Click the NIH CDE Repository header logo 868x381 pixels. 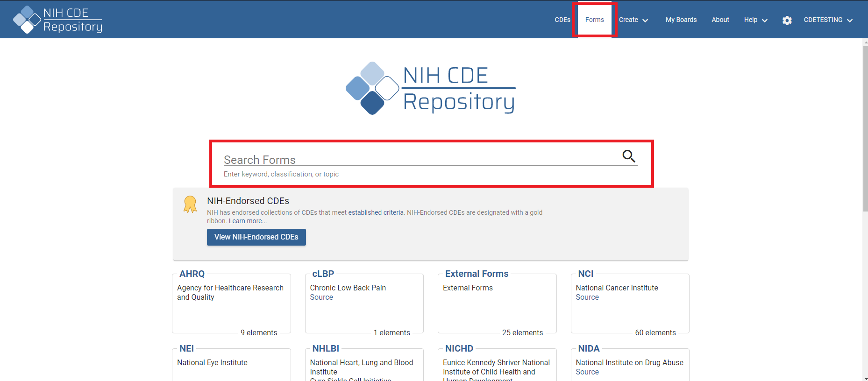pos(58,20)
